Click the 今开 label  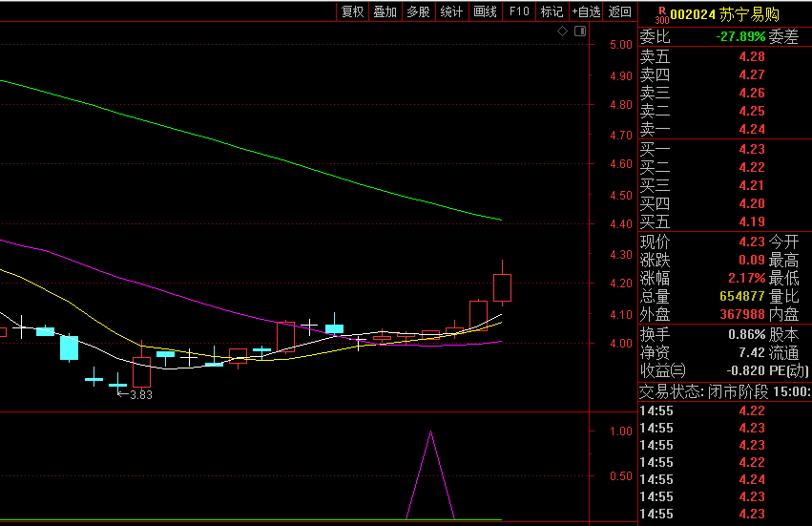coord(783,242)
